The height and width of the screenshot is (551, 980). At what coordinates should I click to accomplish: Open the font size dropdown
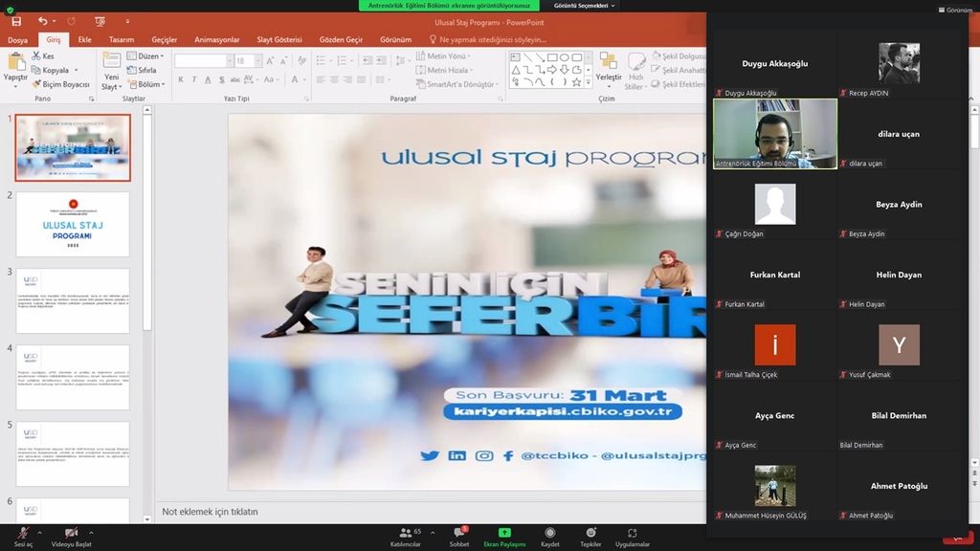click(x=257, y=61)
